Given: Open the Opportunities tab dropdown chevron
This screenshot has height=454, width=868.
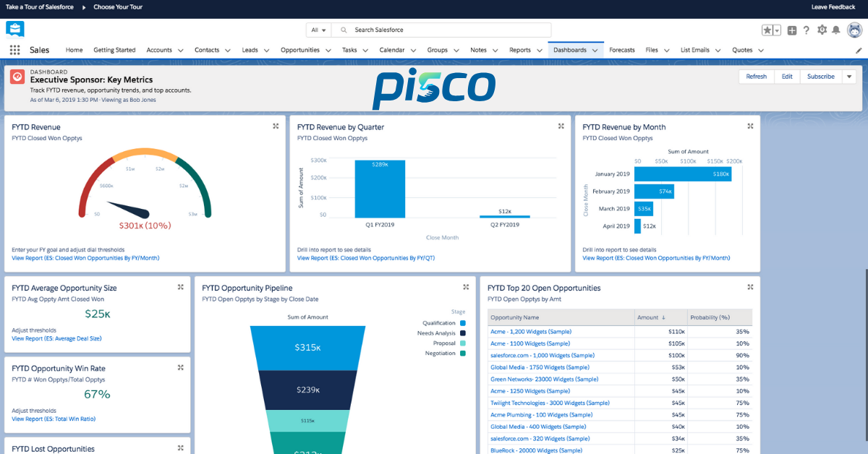Looking at the screenshot, I should point(328,51).
